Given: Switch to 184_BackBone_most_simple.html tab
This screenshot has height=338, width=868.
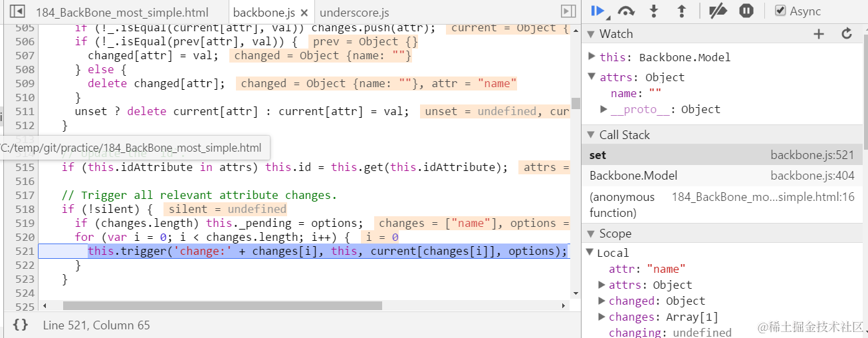Looking at the screenshot, I should 122,13.
